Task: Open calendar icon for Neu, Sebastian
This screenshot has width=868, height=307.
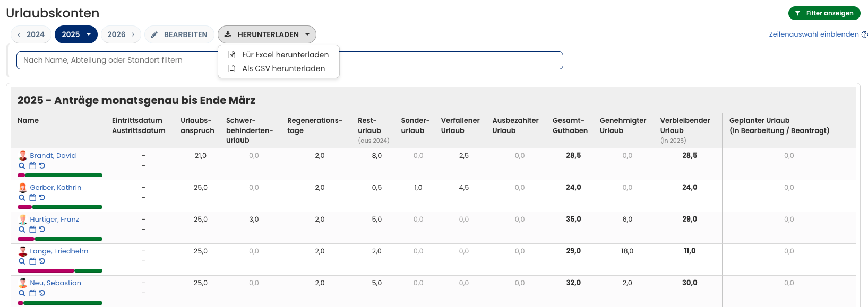Action: [32, 293]
